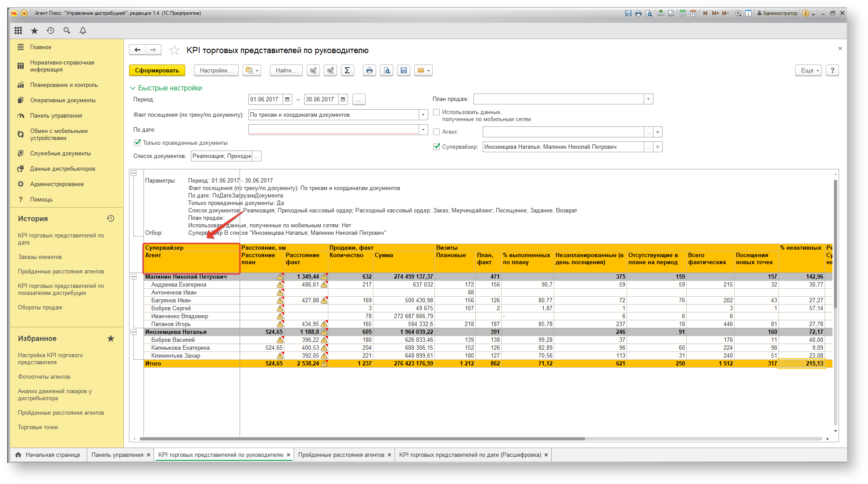
Task: Toggle 'Только проведенные документы' checkbox
Action: 137,142
